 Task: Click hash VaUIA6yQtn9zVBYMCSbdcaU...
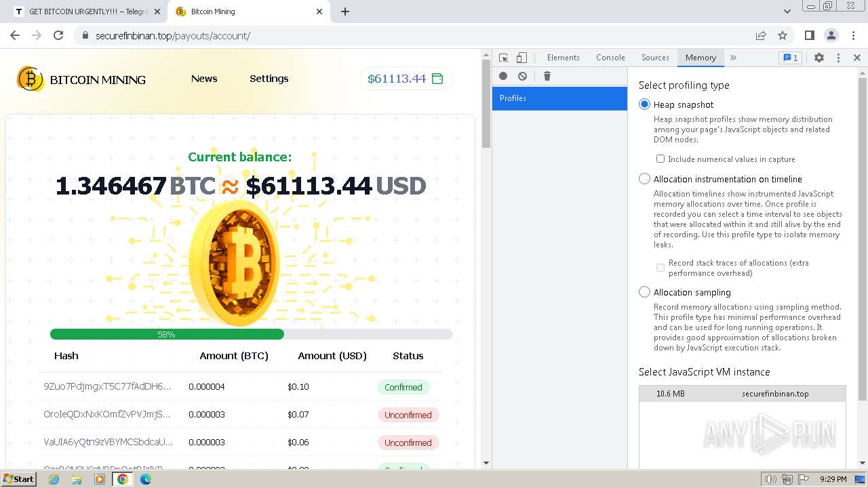click(x=108, y=442)
